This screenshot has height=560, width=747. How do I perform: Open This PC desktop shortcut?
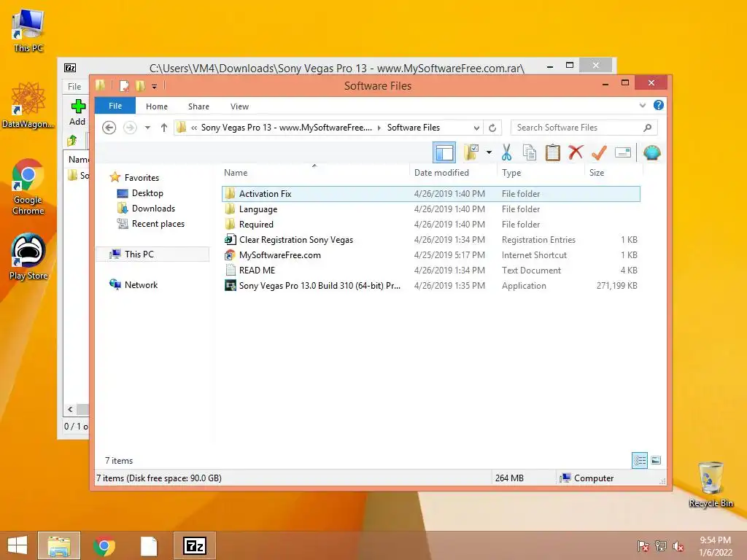pos(28,31)
